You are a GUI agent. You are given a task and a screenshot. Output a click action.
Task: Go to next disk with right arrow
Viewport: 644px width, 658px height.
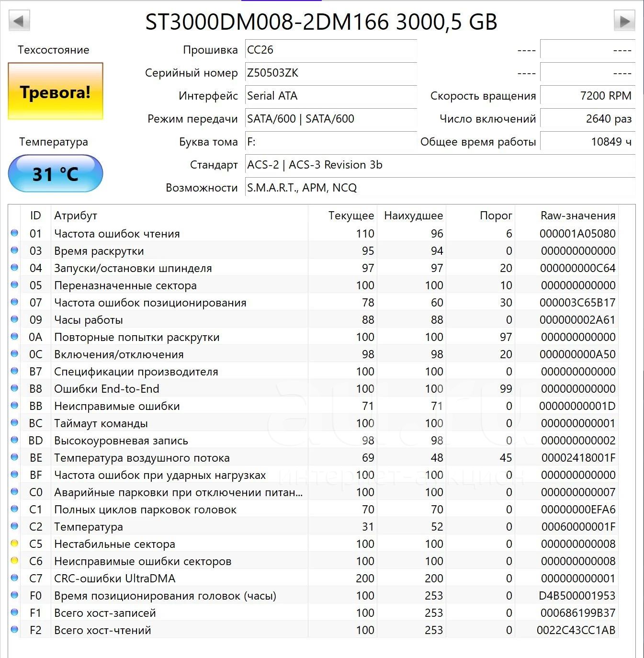[x=624, y=21]
